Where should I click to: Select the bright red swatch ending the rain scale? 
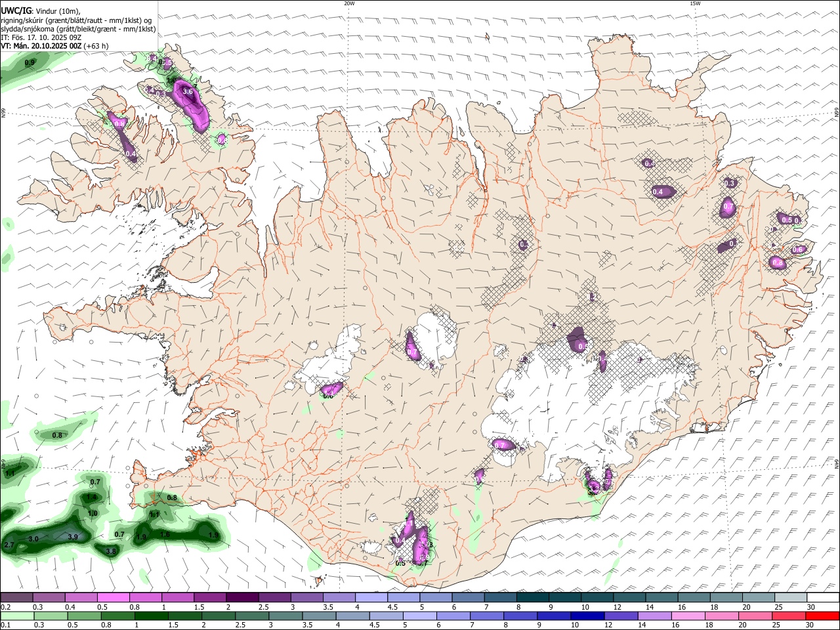(x=822, y=616)
